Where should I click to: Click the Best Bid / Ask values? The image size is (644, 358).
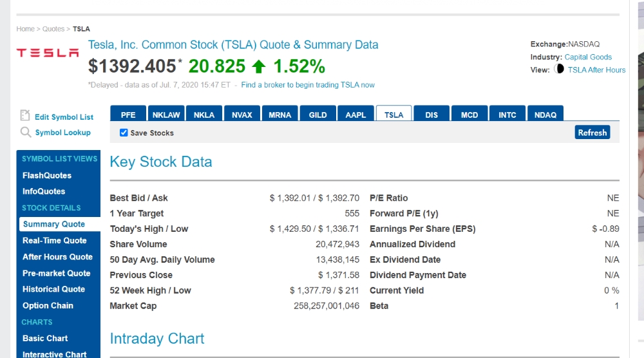(x=315, y=198)
